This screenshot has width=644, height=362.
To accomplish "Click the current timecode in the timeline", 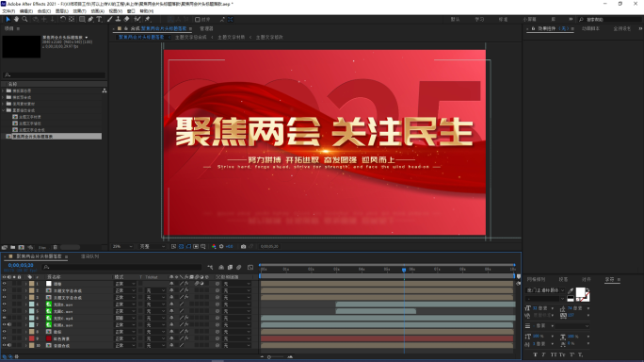I will 21,265.
